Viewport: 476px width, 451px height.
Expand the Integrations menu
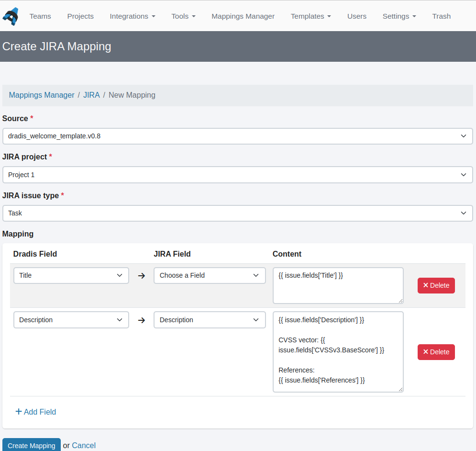133,16
